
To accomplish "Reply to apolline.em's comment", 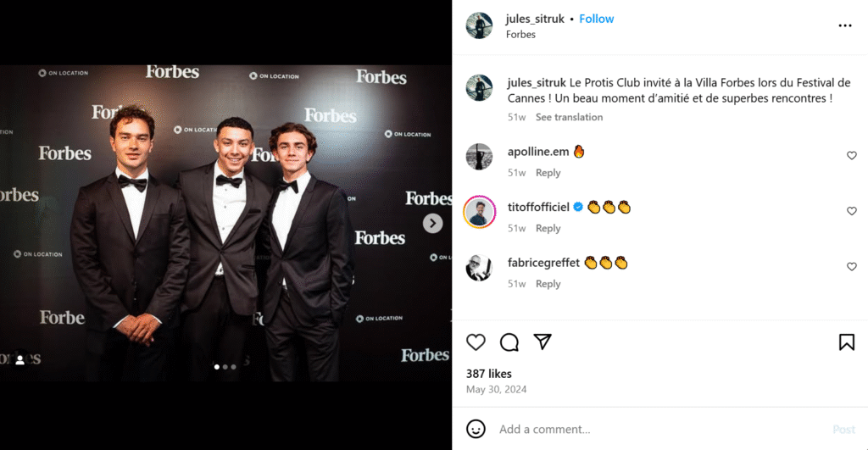I will click(x=548, y=173).
